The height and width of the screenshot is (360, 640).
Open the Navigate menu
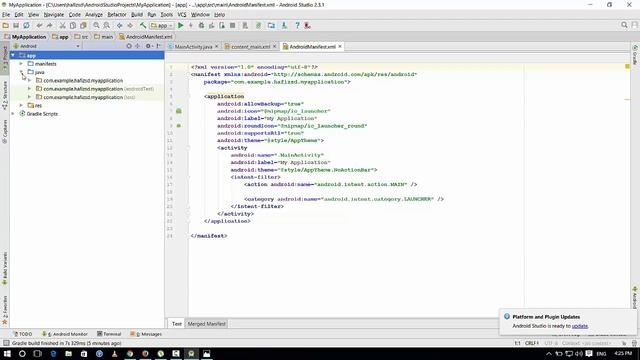tap(53, 15)
